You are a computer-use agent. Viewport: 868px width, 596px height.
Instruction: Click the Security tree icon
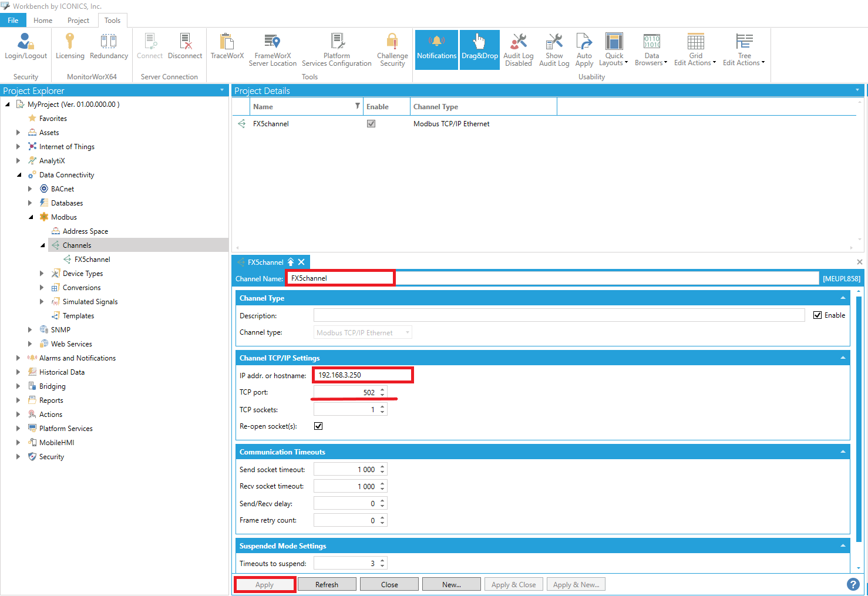(x=32, y=457)
